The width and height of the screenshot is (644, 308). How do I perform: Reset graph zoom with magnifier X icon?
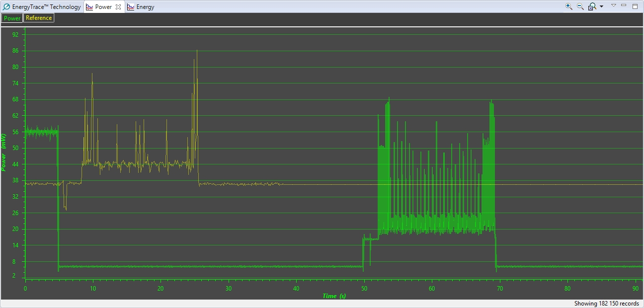point(592,6)
